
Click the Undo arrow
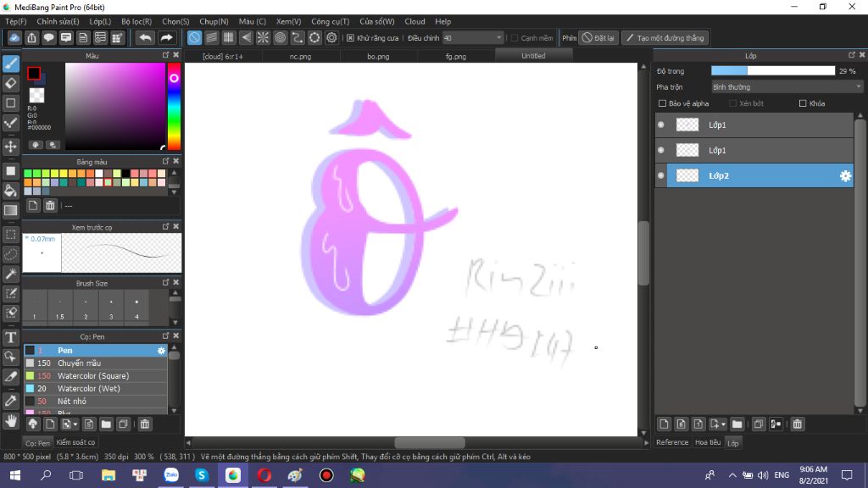point(146,37)
